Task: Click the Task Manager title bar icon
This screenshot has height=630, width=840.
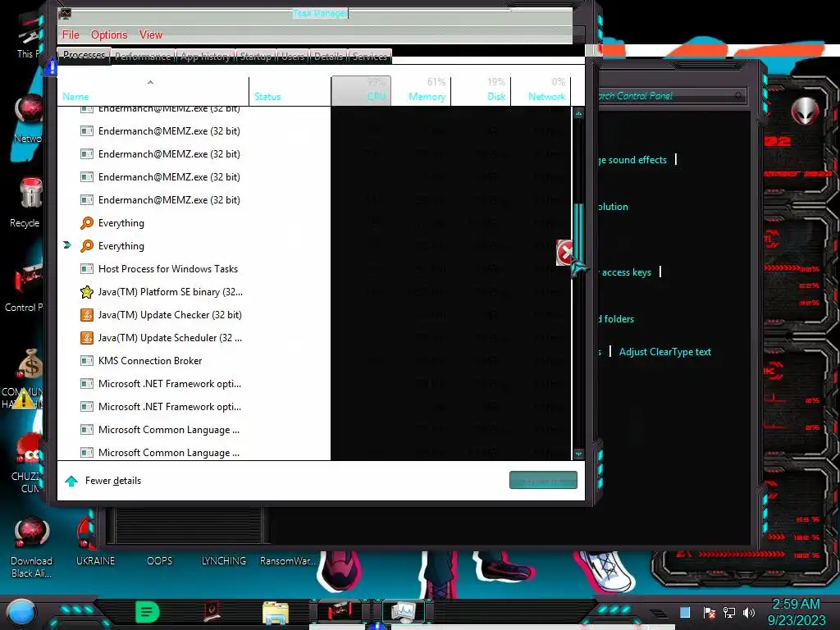Action: click(x=66, y=13)
